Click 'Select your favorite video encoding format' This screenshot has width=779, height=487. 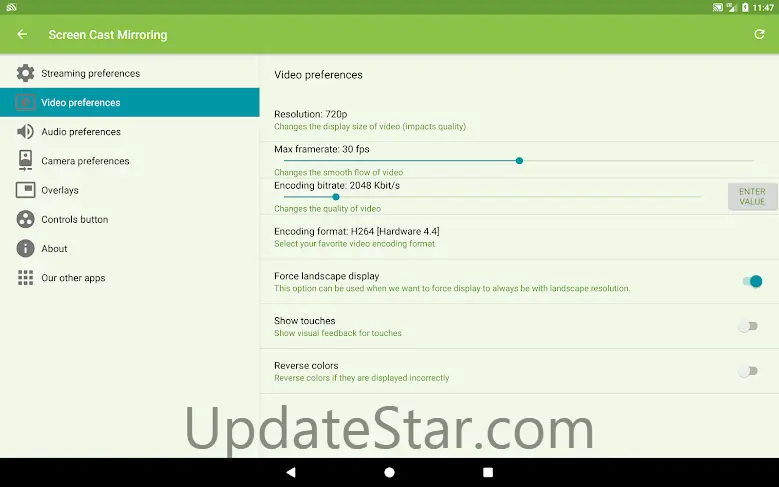coord(354,244)
